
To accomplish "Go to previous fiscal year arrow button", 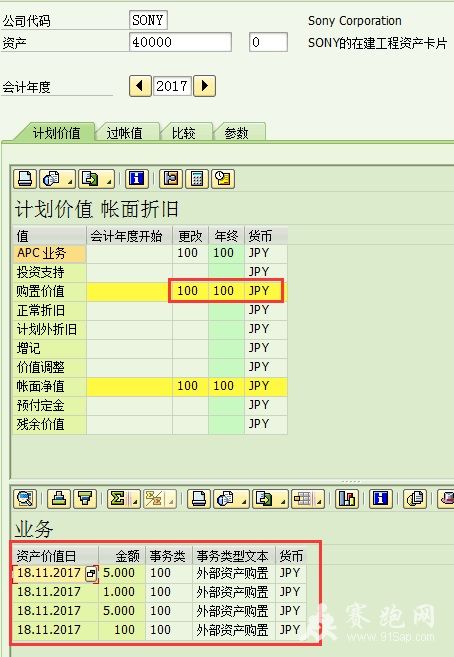I will (140, 86).
